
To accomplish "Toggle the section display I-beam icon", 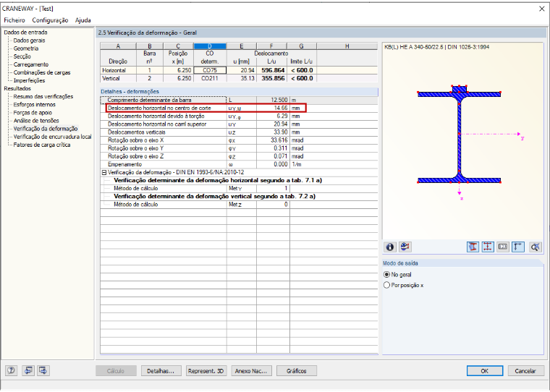I will point(473,247).
